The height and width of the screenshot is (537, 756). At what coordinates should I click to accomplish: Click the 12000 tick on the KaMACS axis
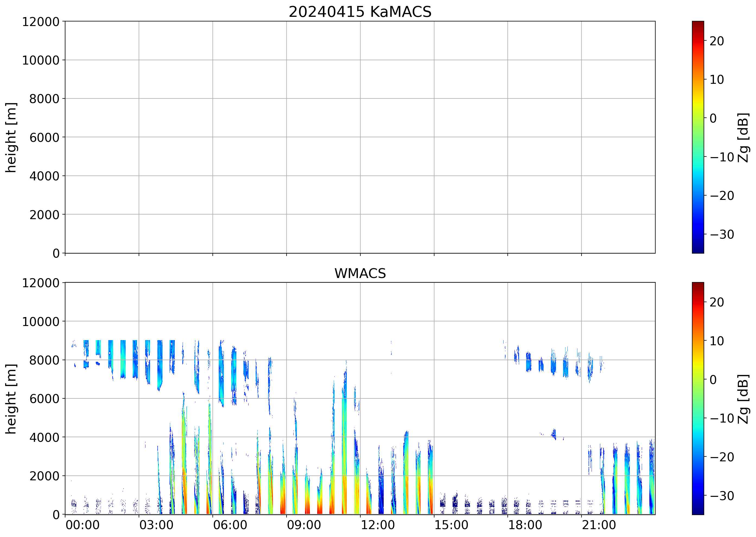pyautogui.click(x=40, y=22)
